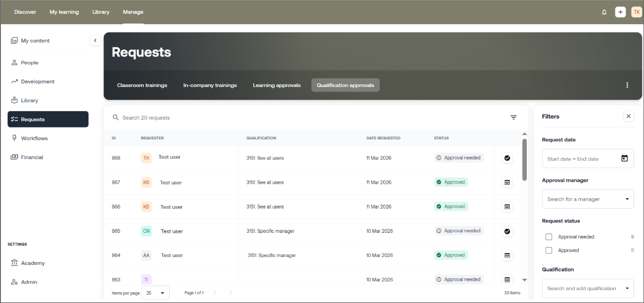Viewport: 644px width, 303px height.
Task: Sort by the Qualification column header
Action: click(x=261, y=138)
